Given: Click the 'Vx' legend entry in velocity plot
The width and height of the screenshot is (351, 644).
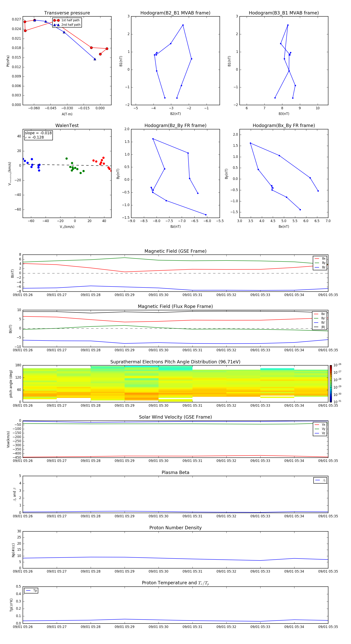Looking at the screenshot, I should (320, 424).
